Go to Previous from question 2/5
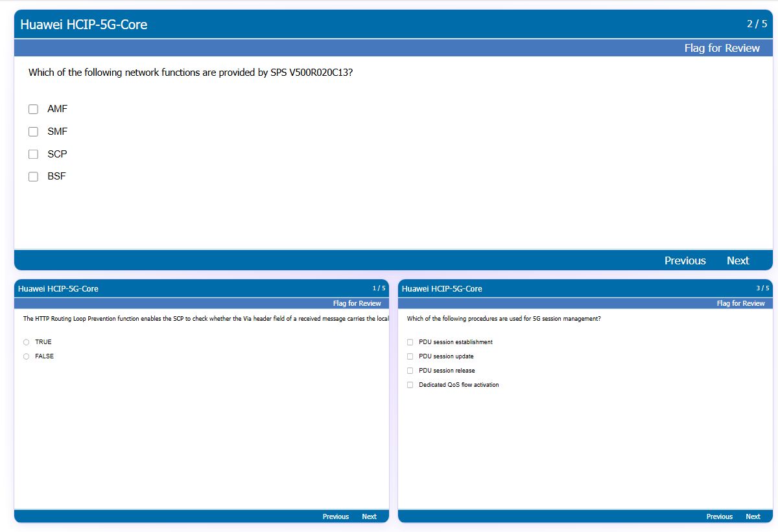Screen dimensions: 778x532 (685, 260)
